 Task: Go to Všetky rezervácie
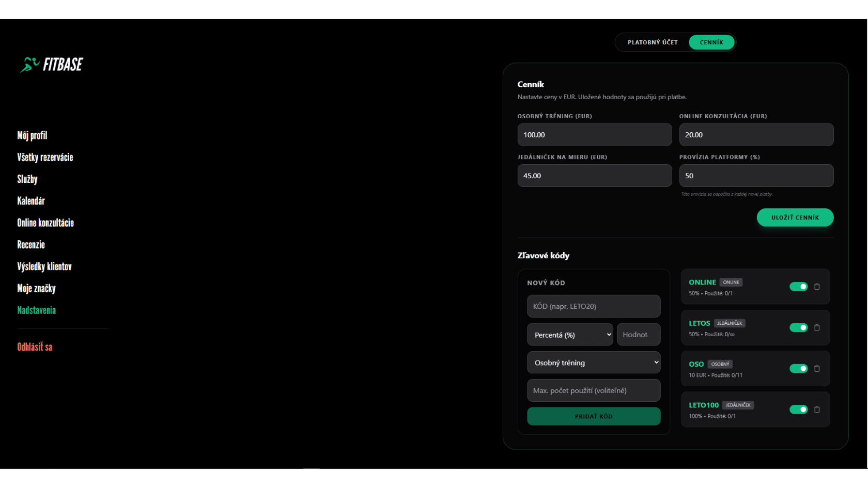pyautogui.click(x=45, y=158)
